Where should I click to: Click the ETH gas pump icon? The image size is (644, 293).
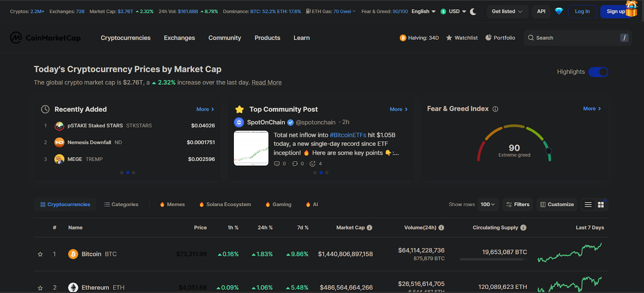(x=308, y=11)
